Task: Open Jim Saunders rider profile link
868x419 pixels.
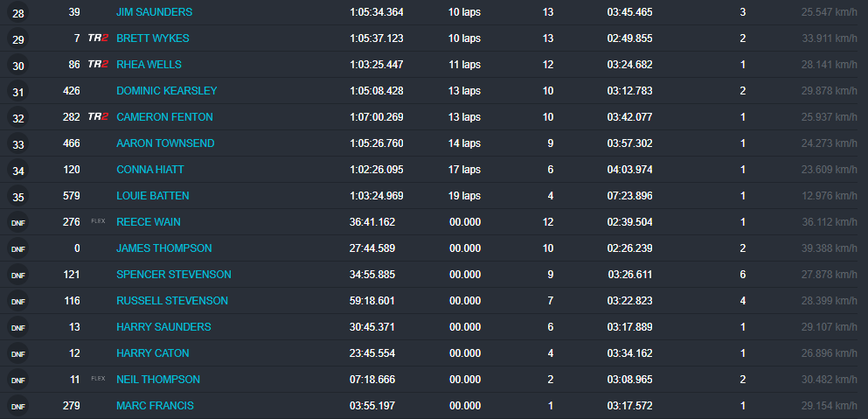Action: tap(154, 12)
